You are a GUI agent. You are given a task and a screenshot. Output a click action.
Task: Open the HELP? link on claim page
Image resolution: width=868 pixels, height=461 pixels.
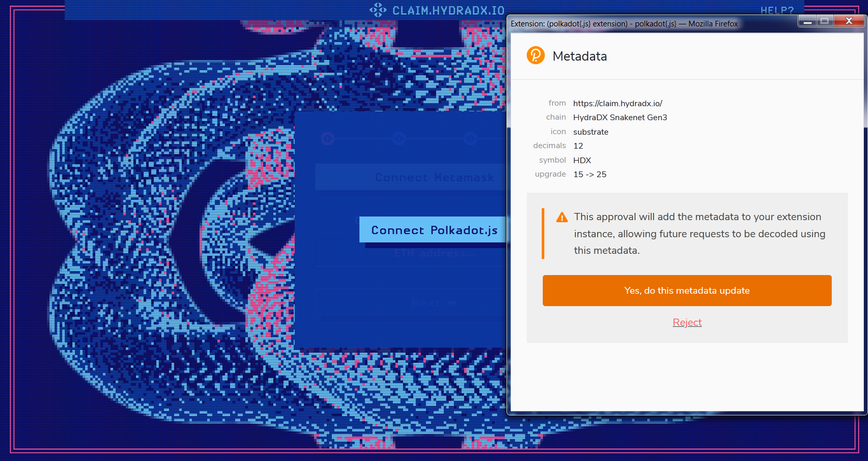click(x=777, y=10)
